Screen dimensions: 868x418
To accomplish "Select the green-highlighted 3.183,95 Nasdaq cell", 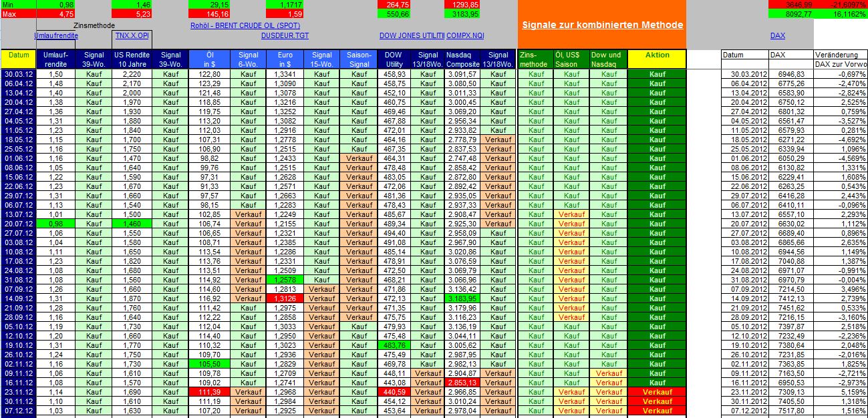I will (463, 298).
